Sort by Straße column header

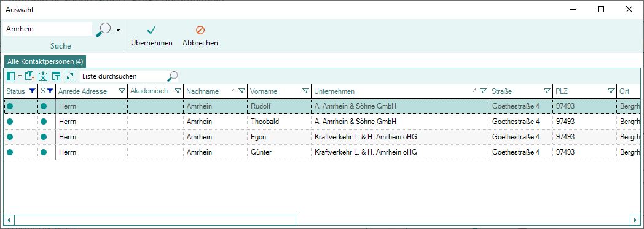[502, 91]
